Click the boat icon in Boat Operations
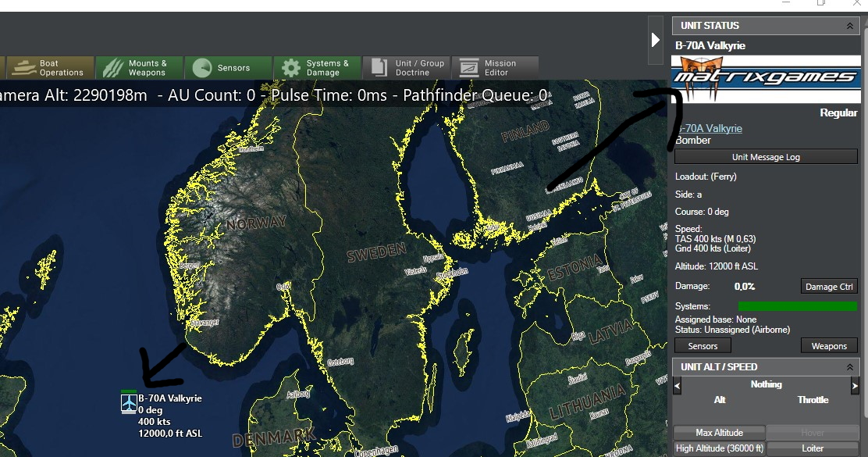The height and width of the screenshot is (457, 868). point(24,68)
